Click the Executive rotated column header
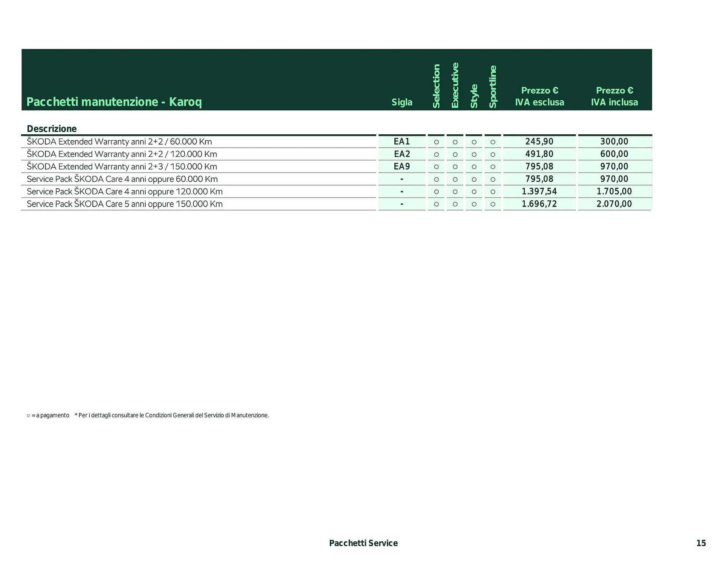This screenshot has width=728, height=563. point(455,85)
